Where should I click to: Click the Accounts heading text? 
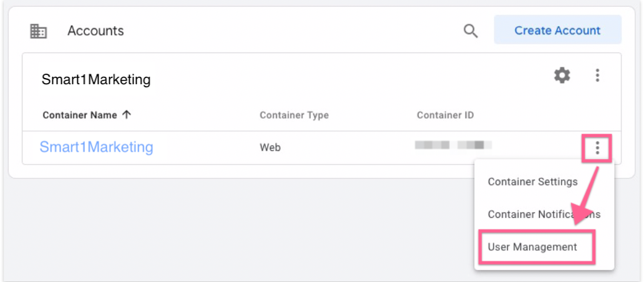pos(95,31)
